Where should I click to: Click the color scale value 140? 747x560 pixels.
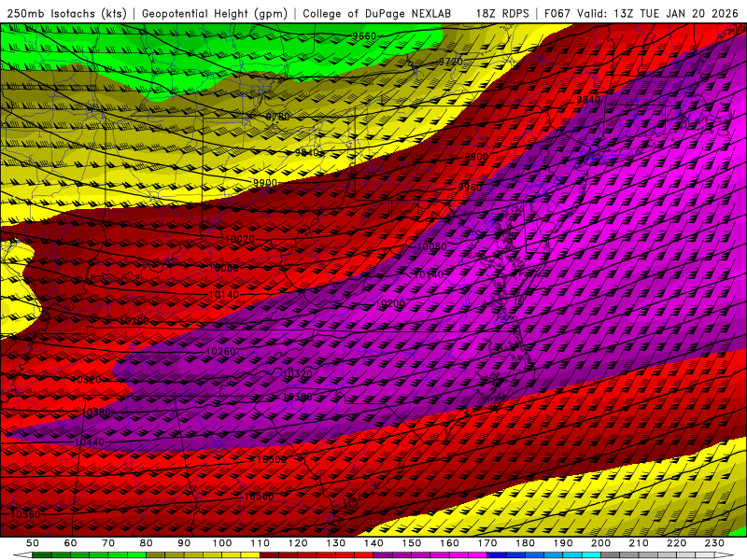point(373,543)
